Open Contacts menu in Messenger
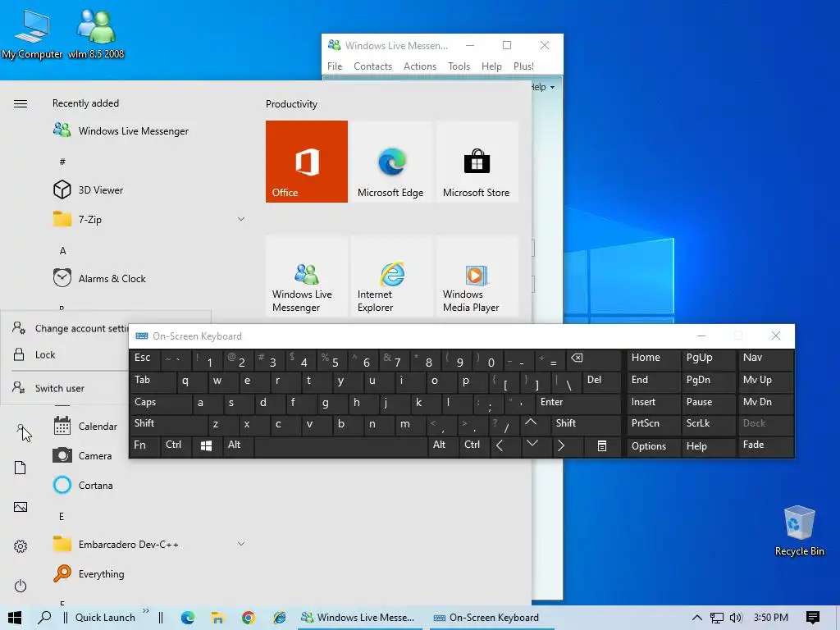840x630 pixels. coord(373,66)
